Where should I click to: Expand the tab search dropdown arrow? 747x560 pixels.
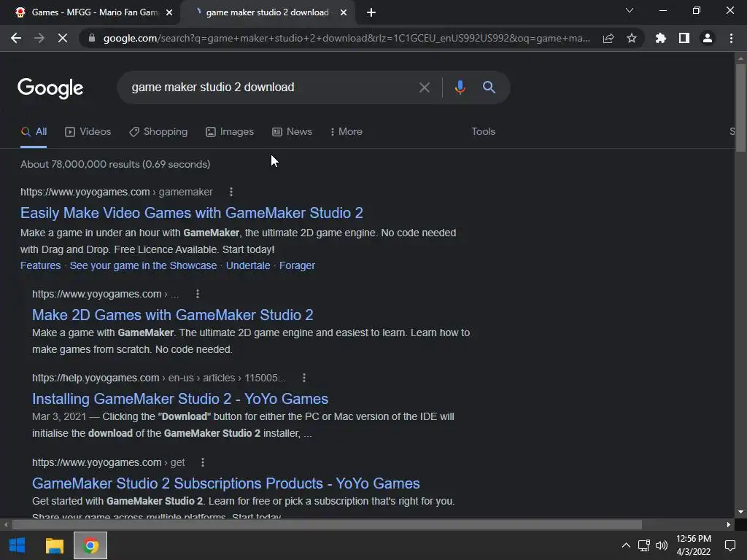pyautogui.click(x=630, y=10)
